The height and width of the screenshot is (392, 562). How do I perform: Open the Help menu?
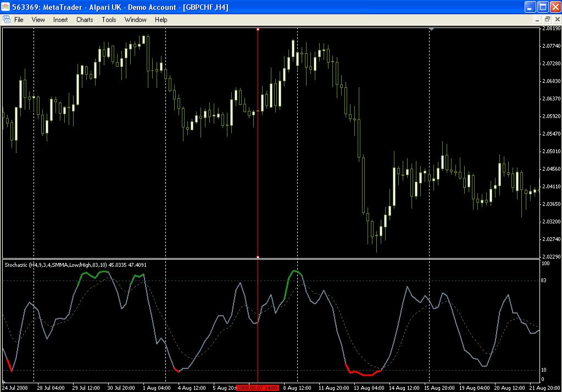161,20
